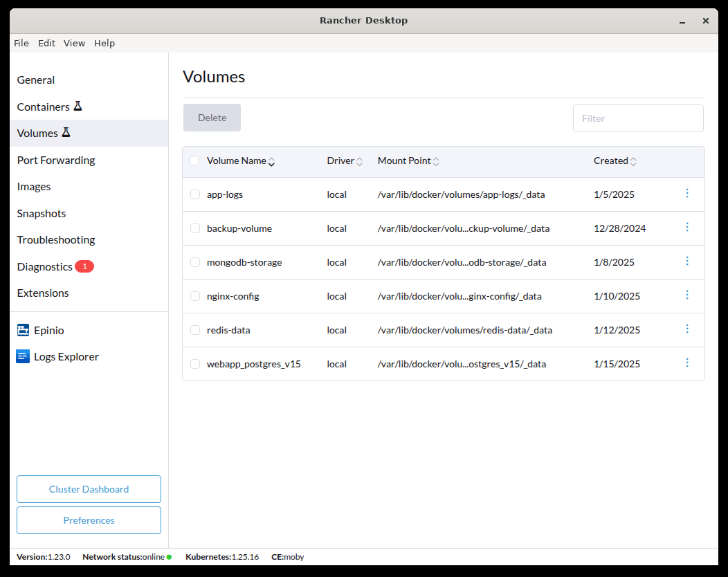Open the Diagnostics section
Viewport: 728px width, 577px height.
pos(89,267)
